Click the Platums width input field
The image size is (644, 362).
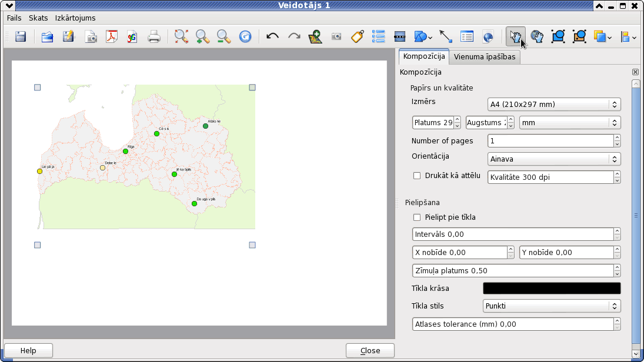click(x=433, y=123)
